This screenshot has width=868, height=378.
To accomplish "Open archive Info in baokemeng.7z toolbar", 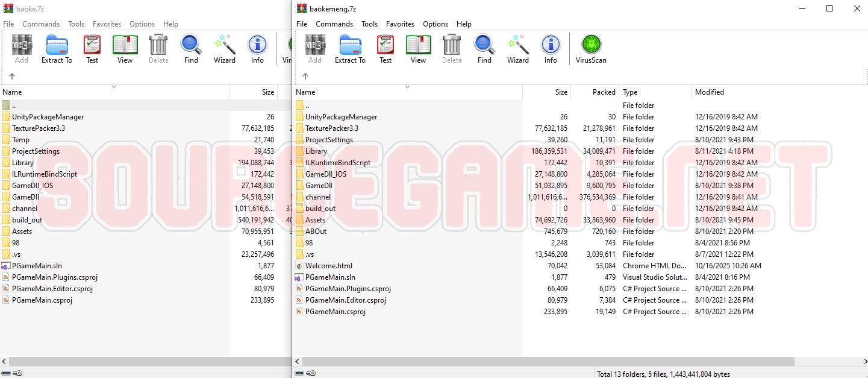I will pyautogui.click(x=551, y=49).
